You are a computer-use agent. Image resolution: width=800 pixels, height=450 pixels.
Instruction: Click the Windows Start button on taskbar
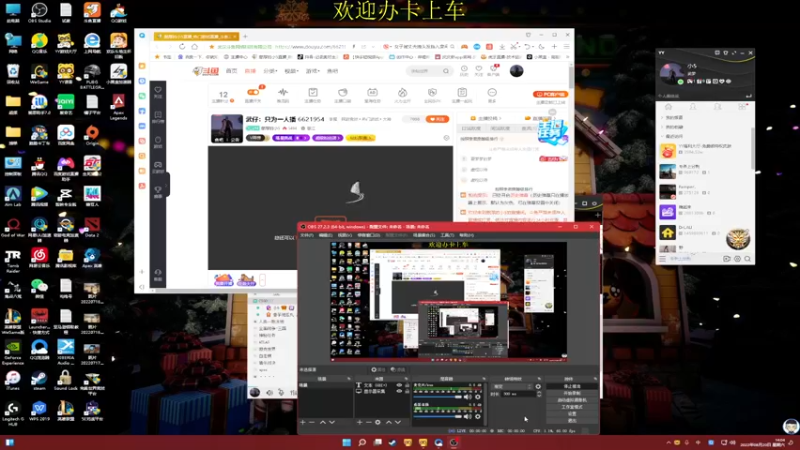tap(347, 442)
